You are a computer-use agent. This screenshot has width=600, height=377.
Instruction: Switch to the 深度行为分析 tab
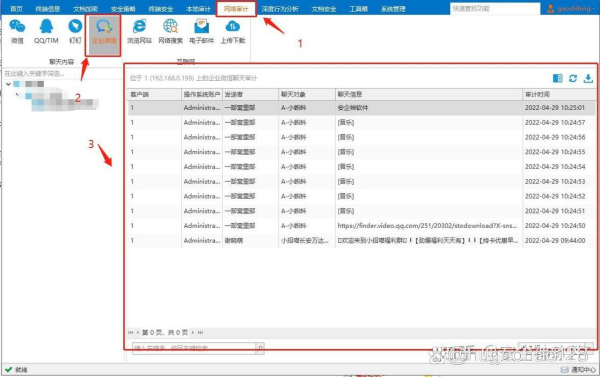point(280,8)
